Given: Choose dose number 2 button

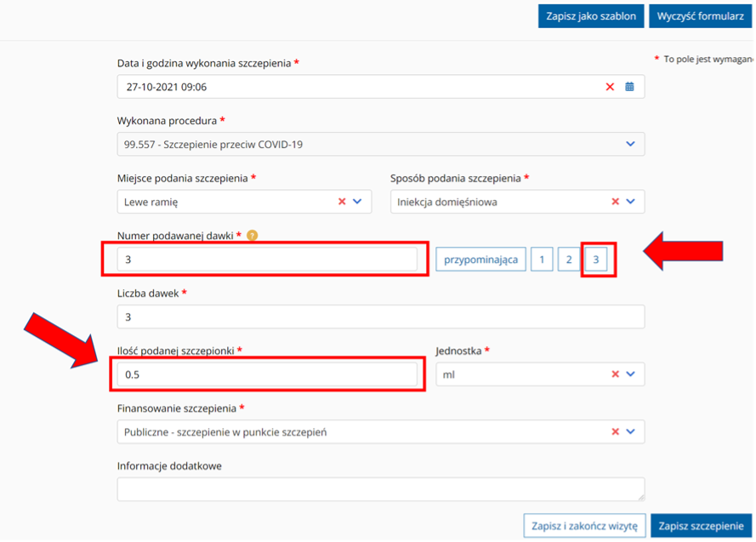Looking at the screenshot, I should [568, 260].
